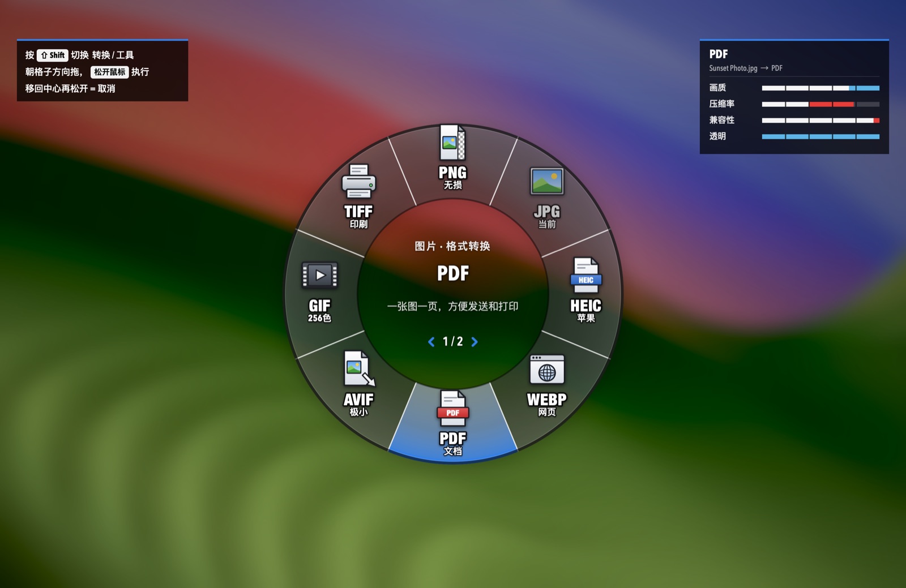The height and width of the screenshot is (588, 906).
Task: Go to previous page with left chevron
Action: coord(431,342)
